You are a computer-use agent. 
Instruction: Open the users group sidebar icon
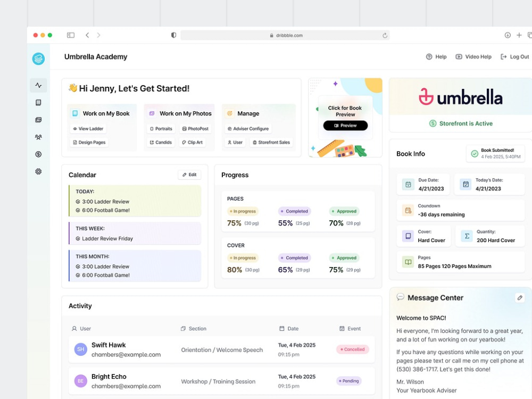coord(38,137)
